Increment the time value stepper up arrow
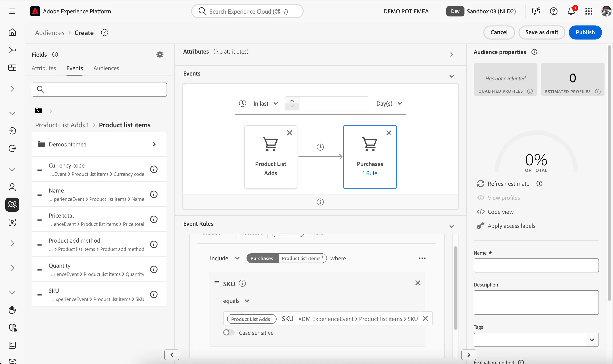This screenshot has width=613, height=364. point(292,101)
